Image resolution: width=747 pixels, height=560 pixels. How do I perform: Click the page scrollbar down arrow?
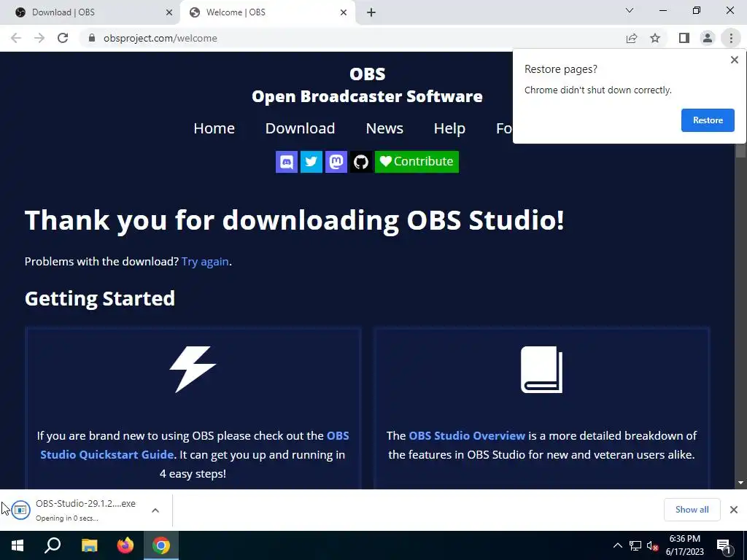click(x=740, y=483)
